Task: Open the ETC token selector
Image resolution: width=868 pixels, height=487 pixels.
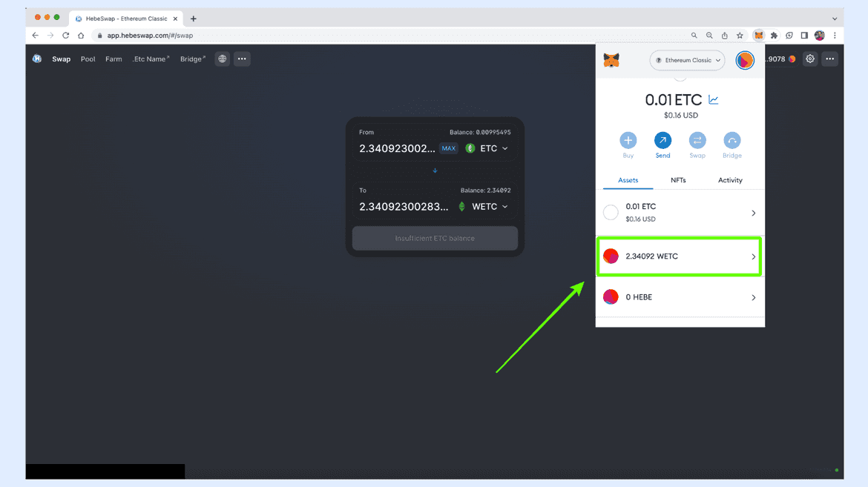Action: point(487,148)
